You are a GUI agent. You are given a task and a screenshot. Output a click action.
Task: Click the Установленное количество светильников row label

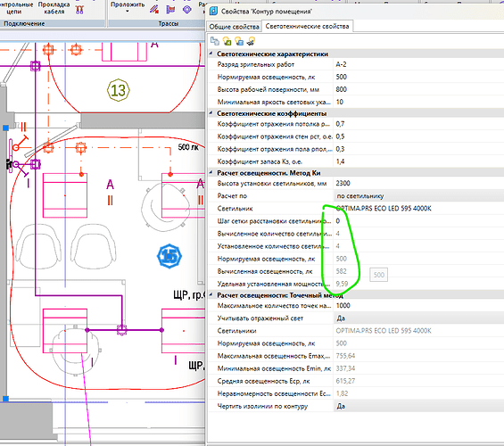[274, 246]
